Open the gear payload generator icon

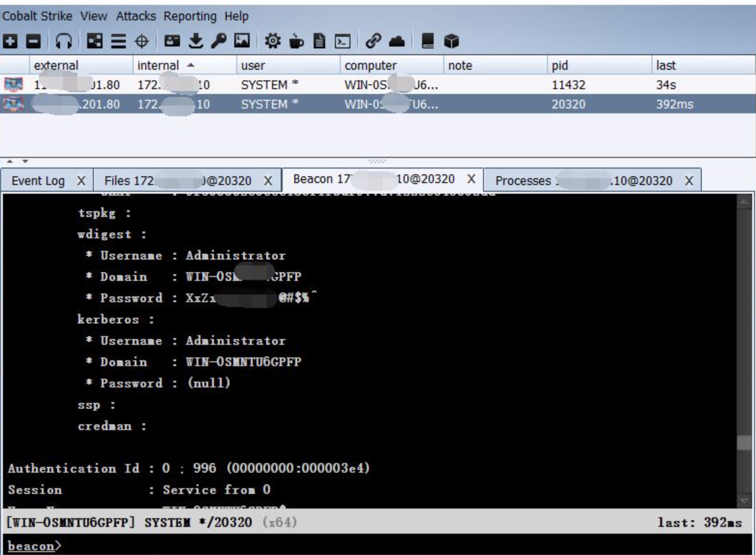click(x=272, y=41)
